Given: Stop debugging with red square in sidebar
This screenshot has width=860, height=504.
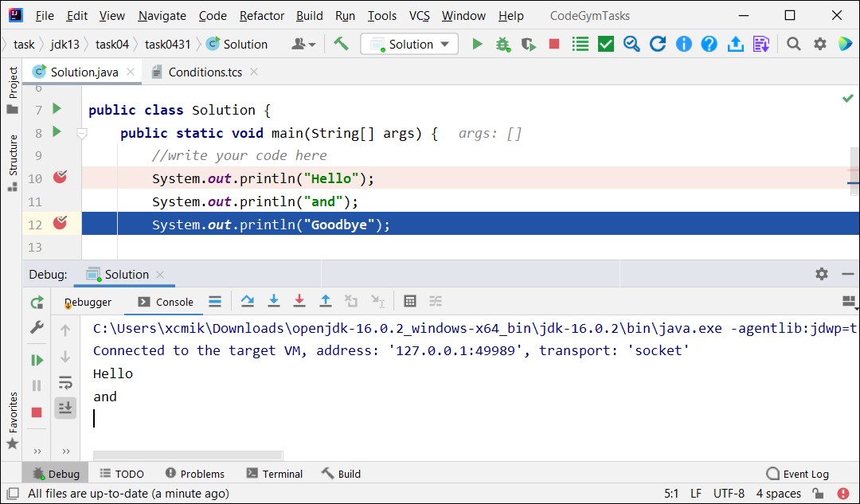Looking at the screenshot, I should point(37,412).
